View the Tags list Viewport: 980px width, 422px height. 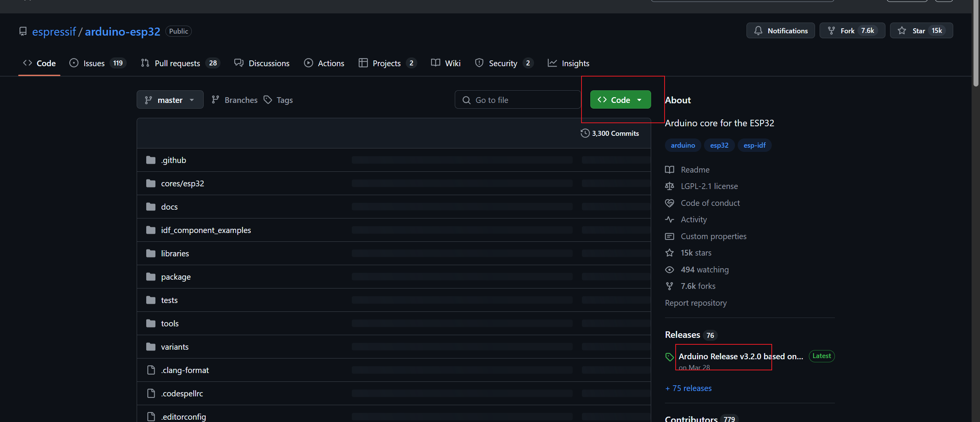pyautogui.click(x=278, y=100)
